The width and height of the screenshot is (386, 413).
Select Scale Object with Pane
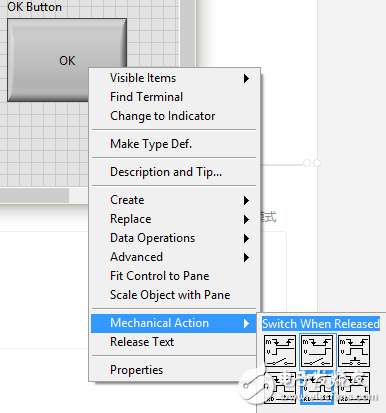pos(174,295)
